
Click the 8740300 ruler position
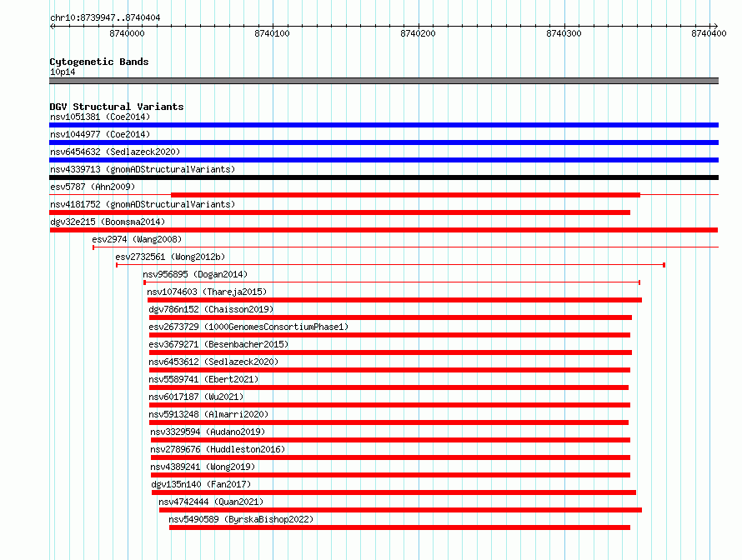564,33
